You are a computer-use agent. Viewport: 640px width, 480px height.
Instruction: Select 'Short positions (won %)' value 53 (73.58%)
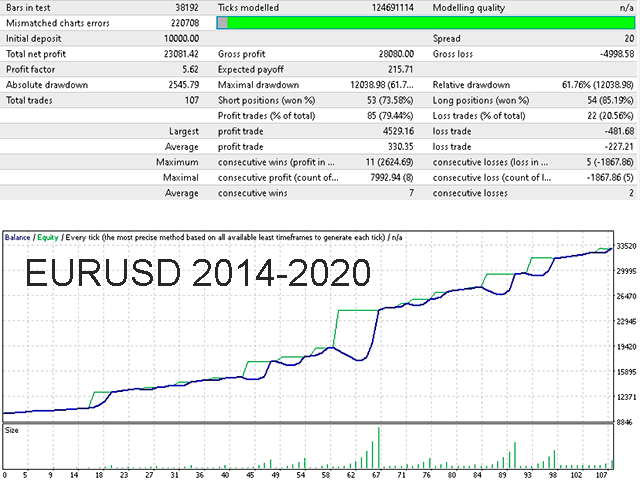pos(390,100)
